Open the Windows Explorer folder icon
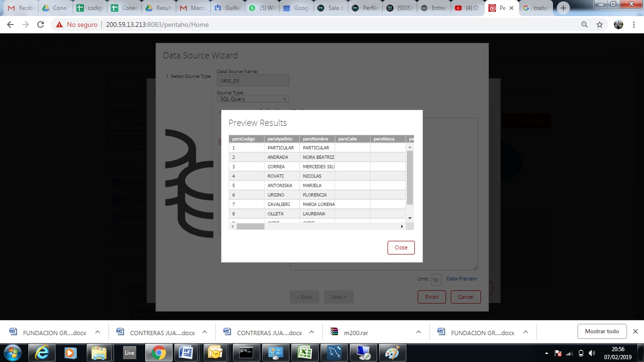The width and height of the screenshot is (644, 362). (x=99, y=353)
